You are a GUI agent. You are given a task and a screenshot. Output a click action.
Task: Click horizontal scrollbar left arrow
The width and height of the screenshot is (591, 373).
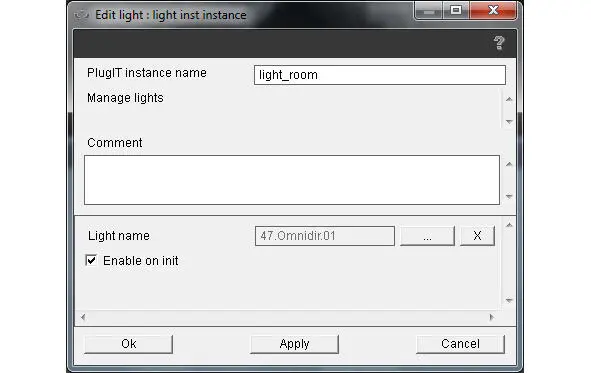click(x=83, y=317)
